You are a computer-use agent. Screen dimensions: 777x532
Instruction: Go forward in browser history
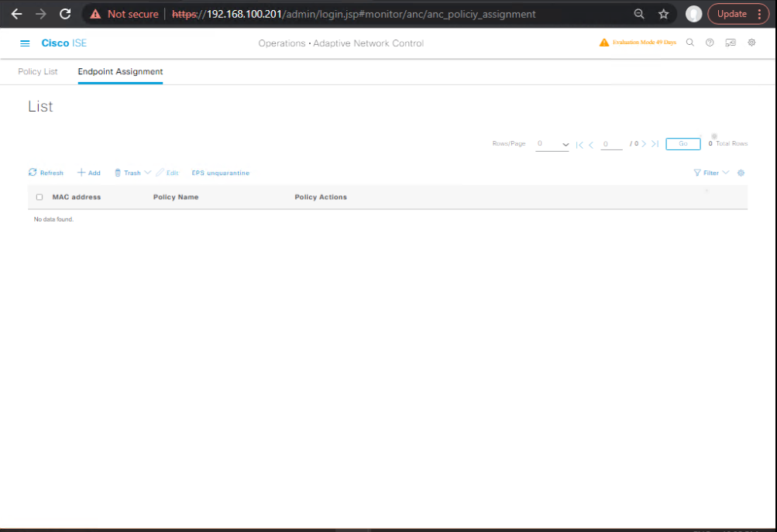40,14
